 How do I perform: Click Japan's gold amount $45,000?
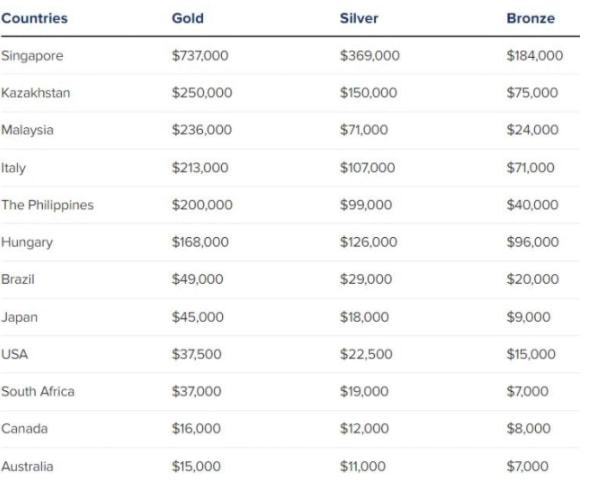coord(198,317)
